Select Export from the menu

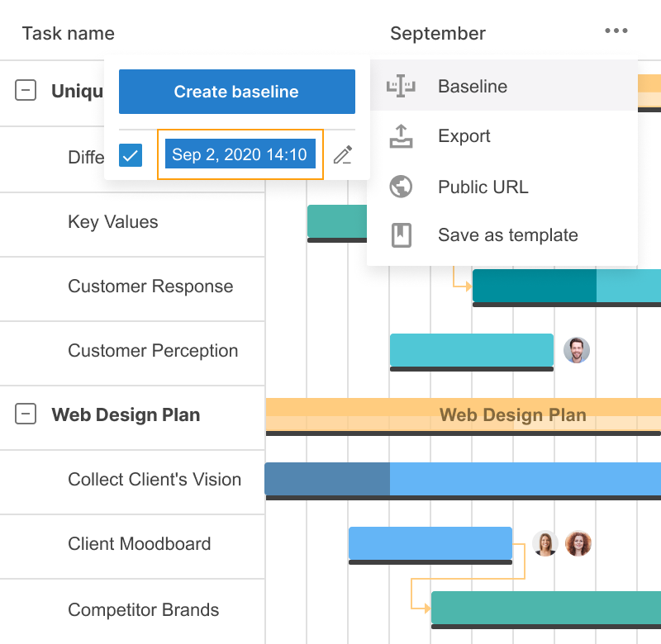point(464,136)
